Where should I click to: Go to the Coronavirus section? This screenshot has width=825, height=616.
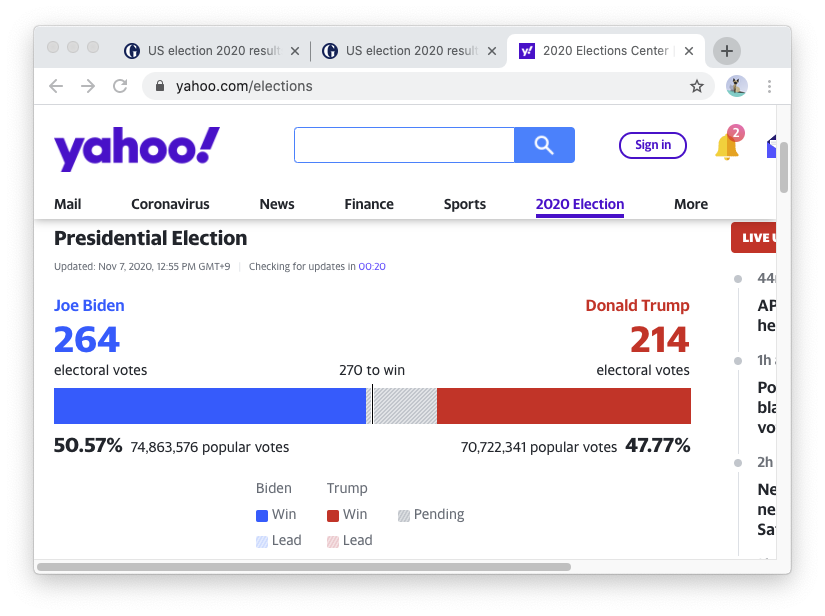click(170, 204)
